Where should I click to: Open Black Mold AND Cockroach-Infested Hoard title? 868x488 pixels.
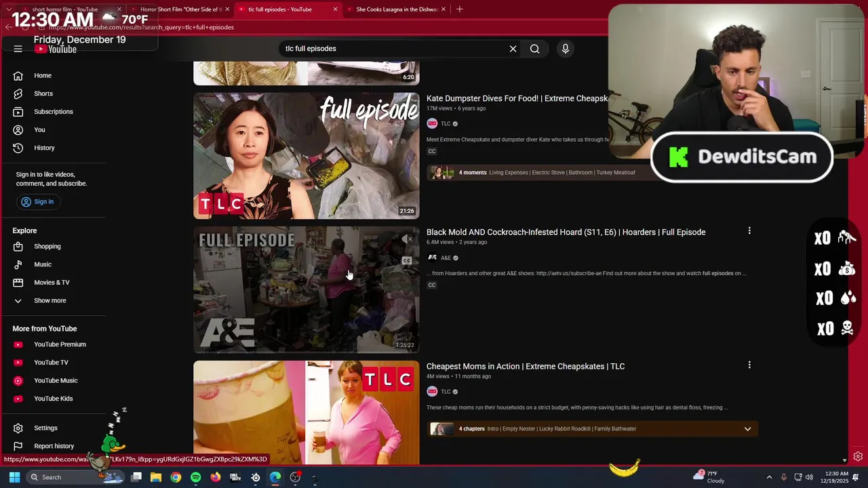tap(566, 232)
